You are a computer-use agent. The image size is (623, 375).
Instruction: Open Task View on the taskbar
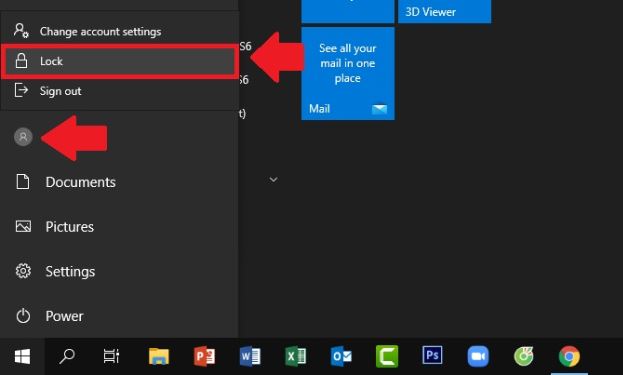point(112,356)
